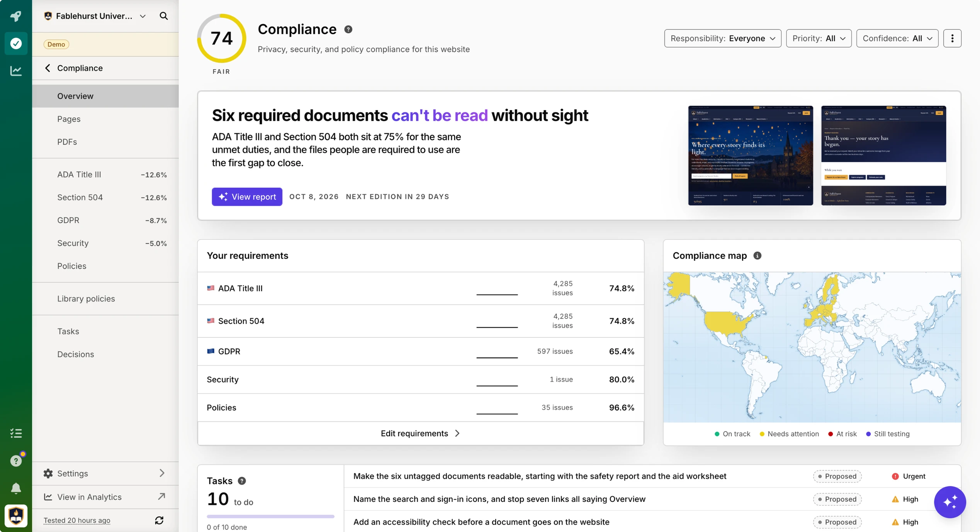Open the Responsibility: Everyone dropdown

(723, 38)
